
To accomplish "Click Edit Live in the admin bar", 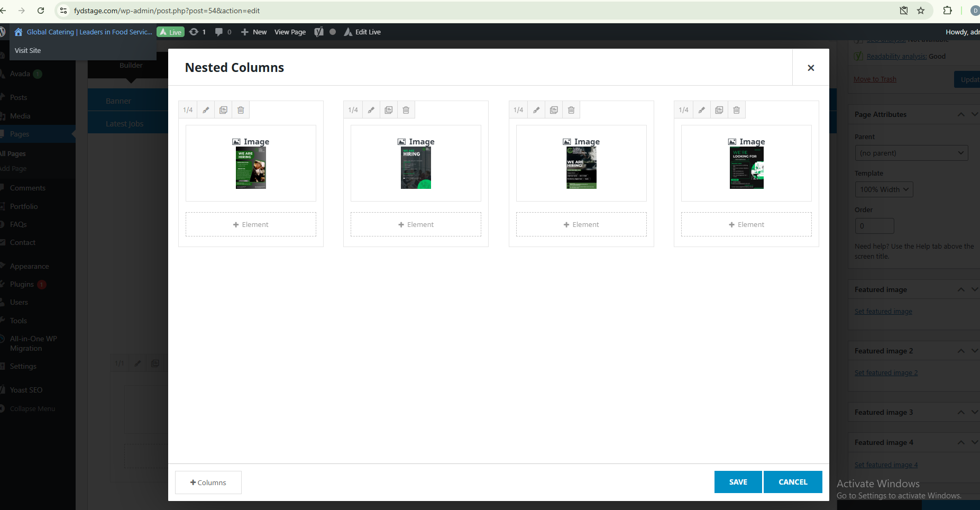I will pos(362,32).
